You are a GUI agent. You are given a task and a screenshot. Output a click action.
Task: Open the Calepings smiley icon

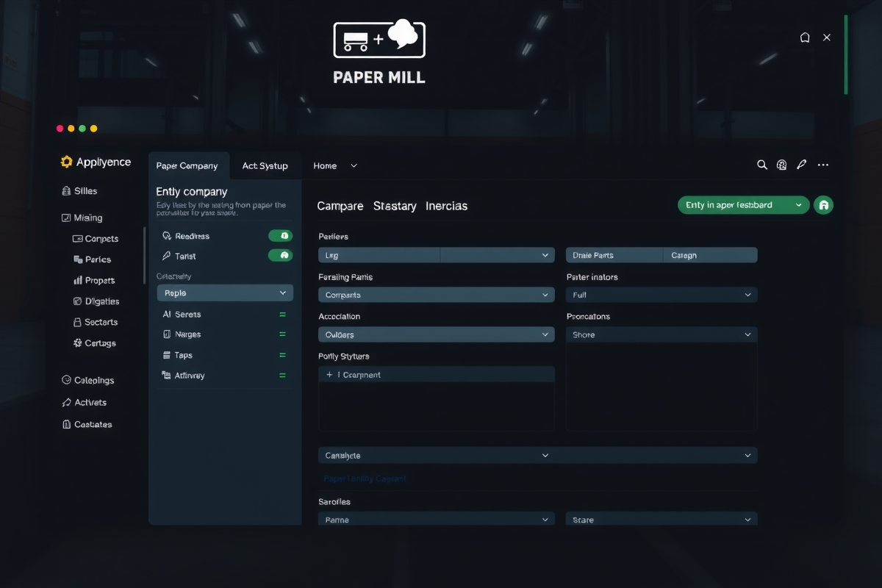66,380
